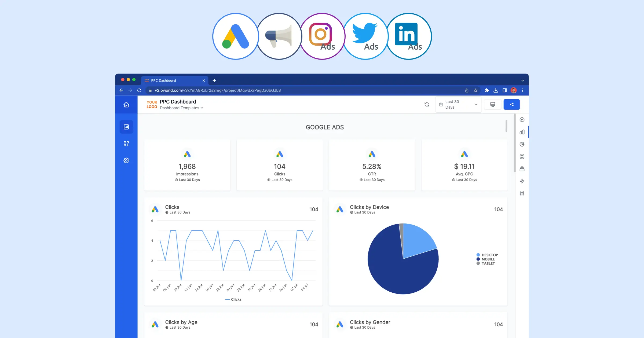The width and height of the screenshot is (644, 338).
Task: Click the GOOGLE ADS section heading
Action: point(325,127)
